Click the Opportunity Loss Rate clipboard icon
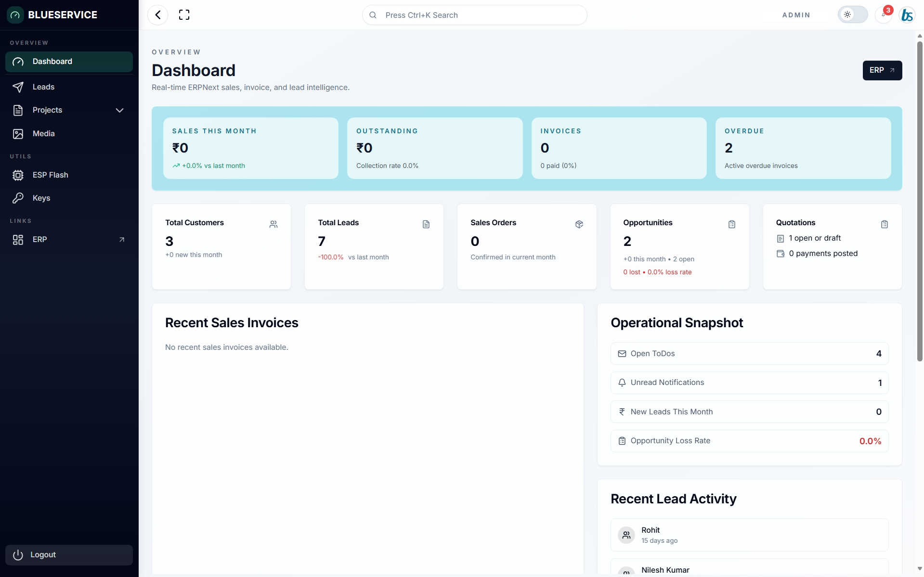This screenshot has height=577, width=924. (622, 441)
